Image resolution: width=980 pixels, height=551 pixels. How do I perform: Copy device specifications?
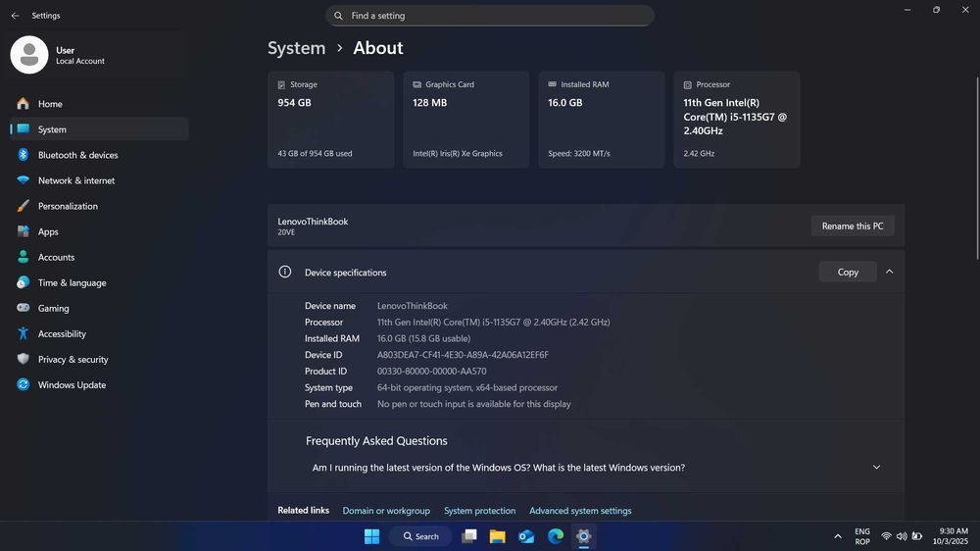[x=848, y=272]
